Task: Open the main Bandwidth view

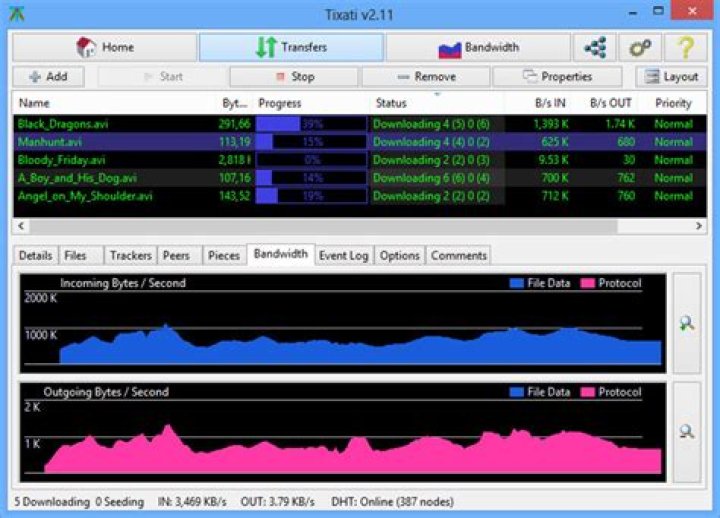Action: [x=478, y=47]
